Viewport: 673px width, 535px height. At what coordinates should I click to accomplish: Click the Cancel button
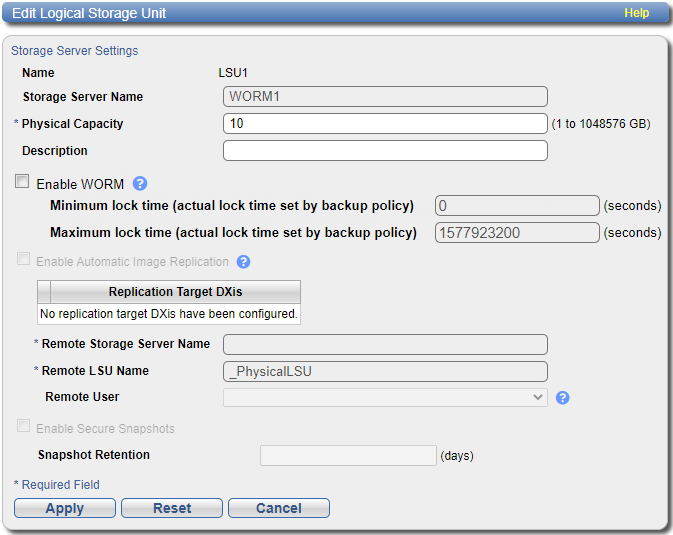pyautogui.click(x=278, y=508)
